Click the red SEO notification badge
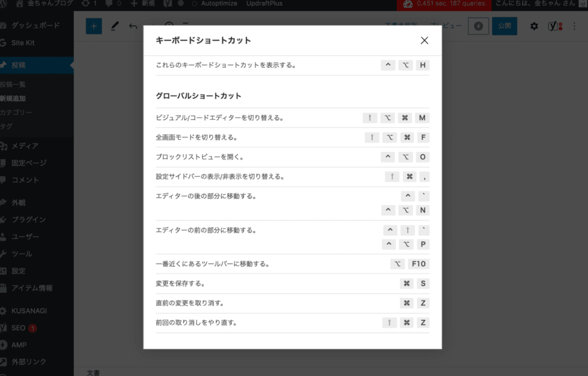 click(x=33, y=328)
